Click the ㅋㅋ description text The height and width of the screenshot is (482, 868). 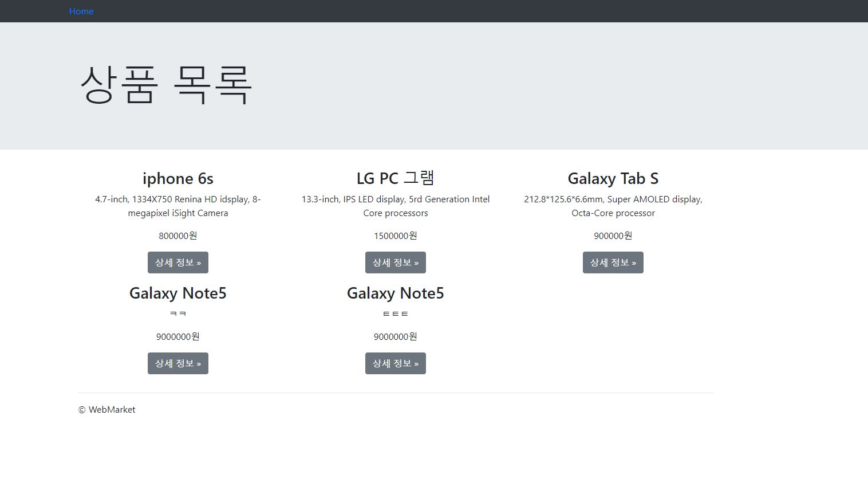pyautogui.click(x=178, y=314)
